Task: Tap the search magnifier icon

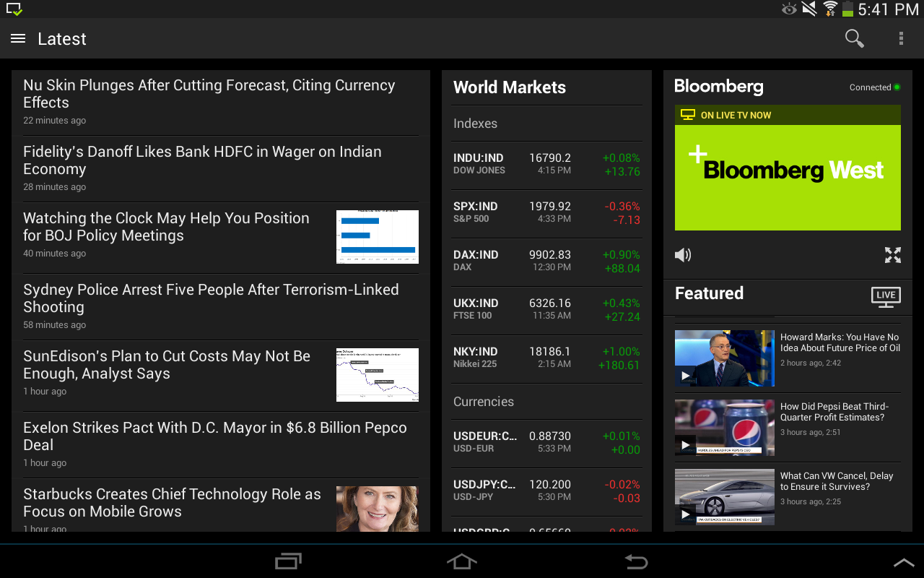Action: coord(855,38)
